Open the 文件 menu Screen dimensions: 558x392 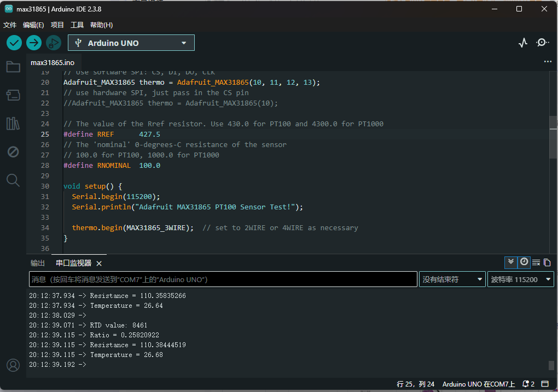[10, 25]
